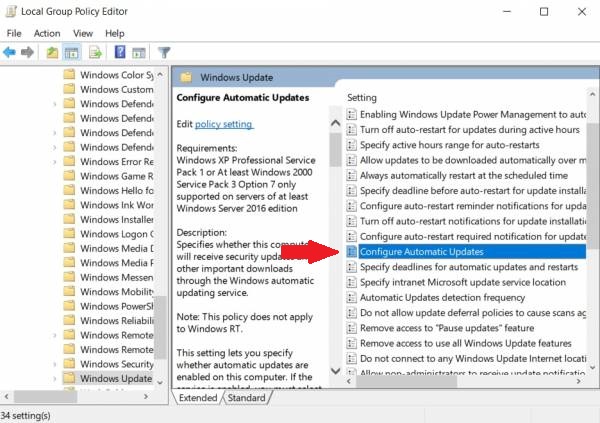Select Always automatically restart at the scheduled time
The image size is (600, 423).
(457, 175)
